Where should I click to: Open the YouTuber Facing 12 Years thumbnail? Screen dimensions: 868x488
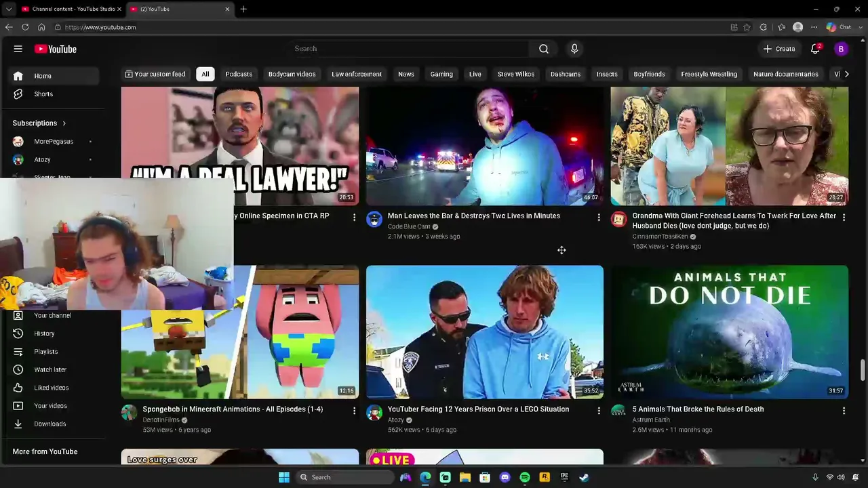point(485,331)
